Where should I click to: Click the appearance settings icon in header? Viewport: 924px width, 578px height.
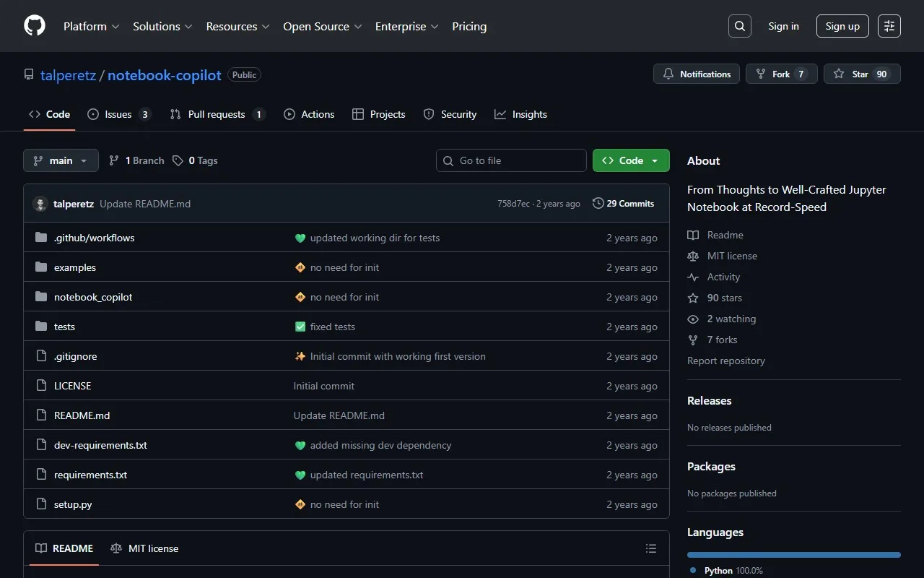click(x=889, y=26)
